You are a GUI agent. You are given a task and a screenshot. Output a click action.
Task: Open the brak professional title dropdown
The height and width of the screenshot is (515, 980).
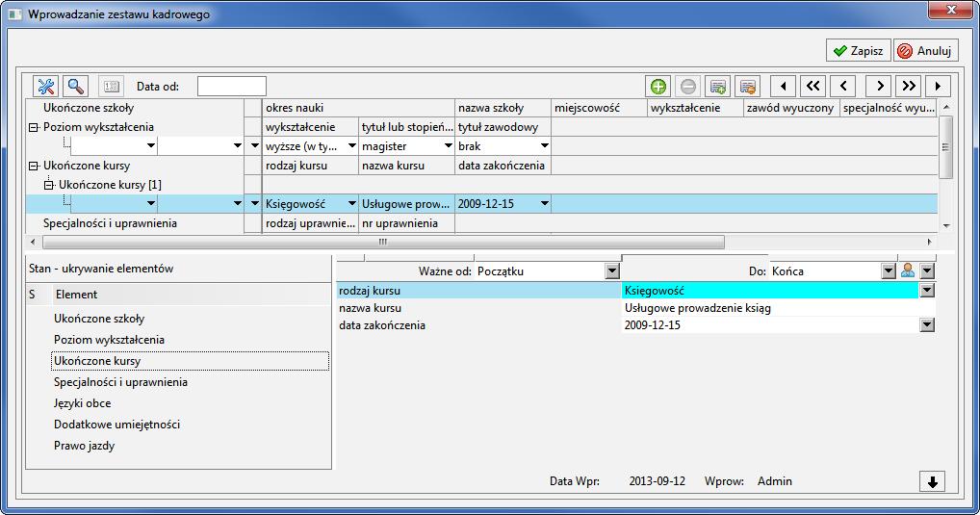(x=544, y=146)
